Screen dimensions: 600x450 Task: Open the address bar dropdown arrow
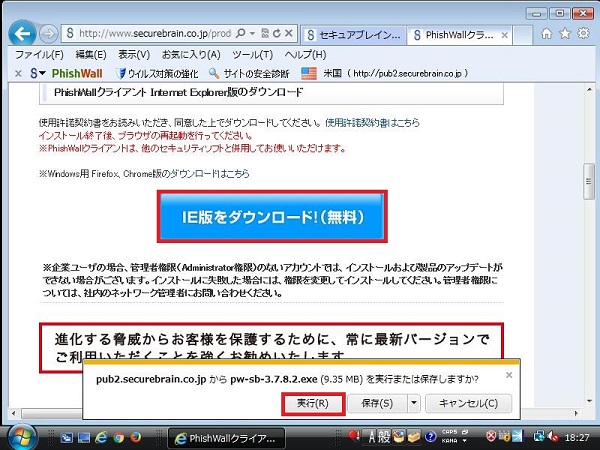pyautogui.click(x=252, y=34)
